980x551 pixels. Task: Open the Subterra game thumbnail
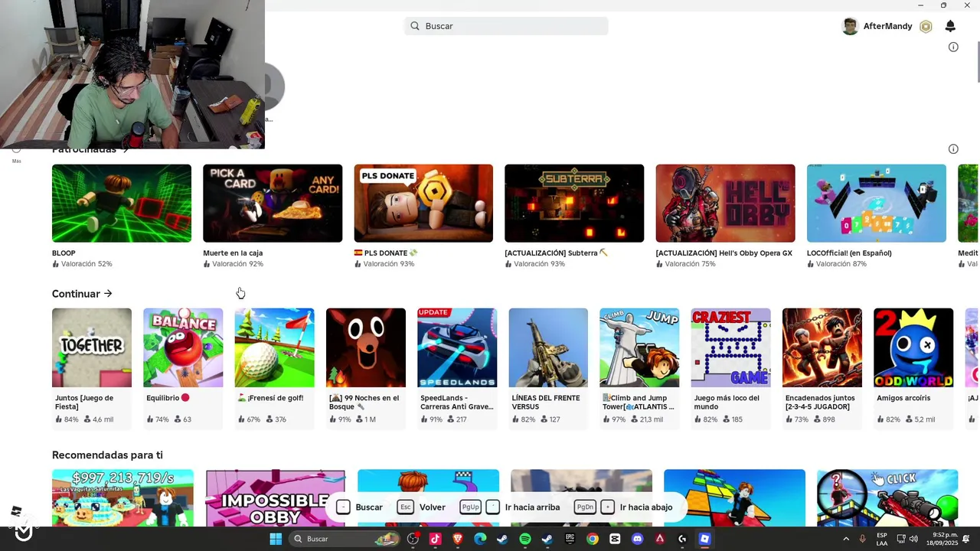[x=574, y=204]
